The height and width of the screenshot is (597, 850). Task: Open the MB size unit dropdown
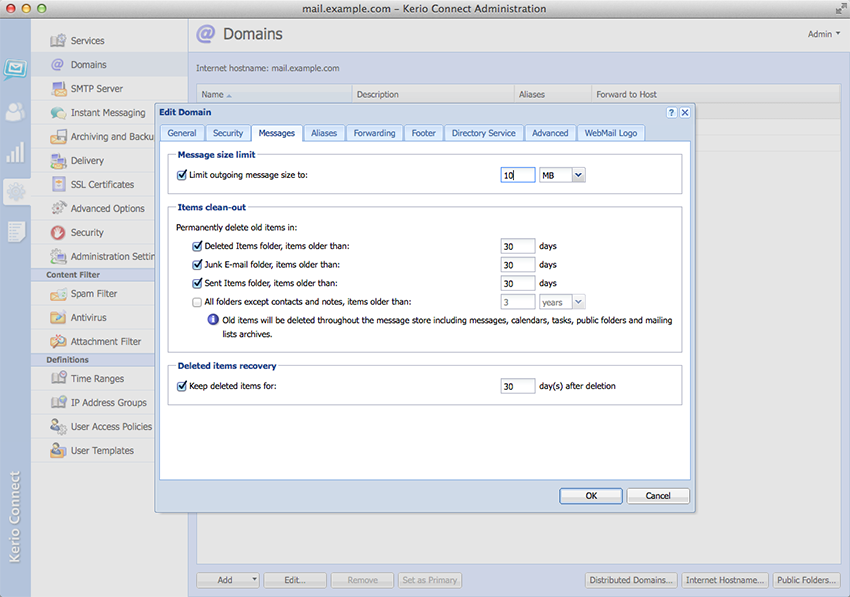point(578,175)
